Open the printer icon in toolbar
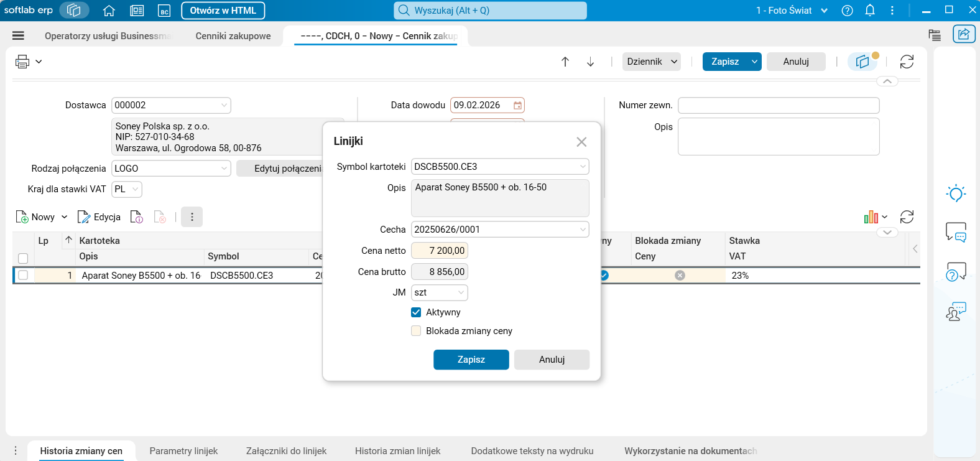 click(x=22, y=62)
